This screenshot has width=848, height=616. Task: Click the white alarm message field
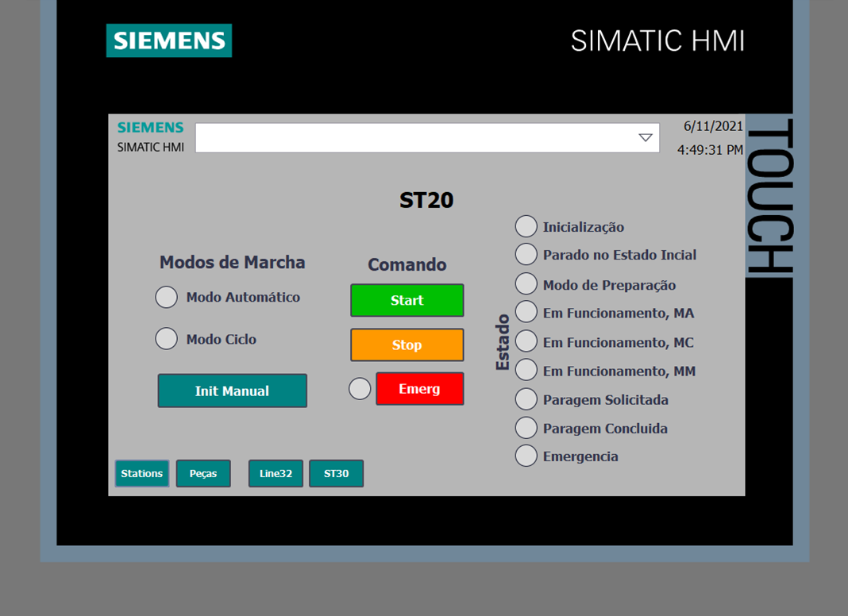tap(427, 137)
